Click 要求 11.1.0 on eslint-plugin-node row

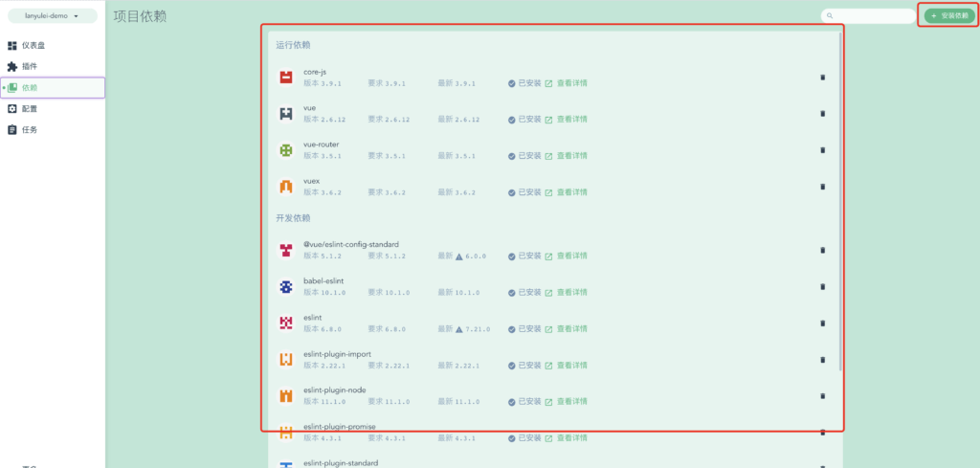point(389,402)
